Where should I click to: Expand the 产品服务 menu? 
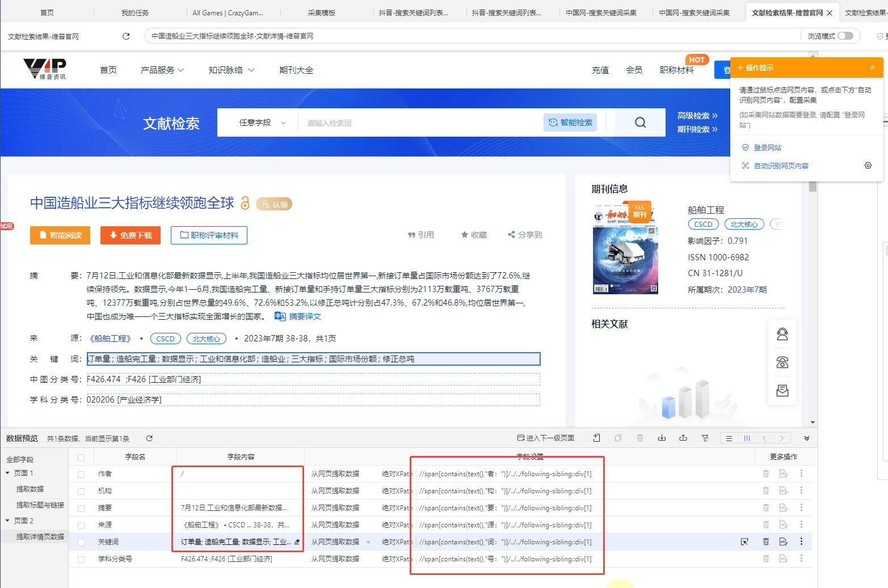click(162, 70)
